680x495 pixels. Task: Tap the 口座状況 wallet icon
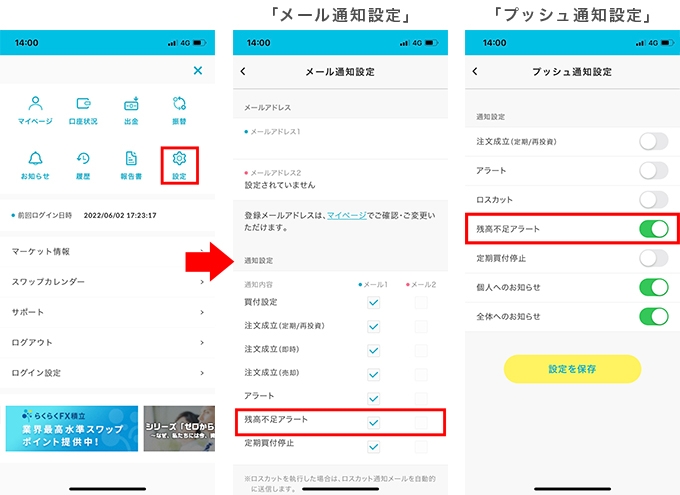83,109
